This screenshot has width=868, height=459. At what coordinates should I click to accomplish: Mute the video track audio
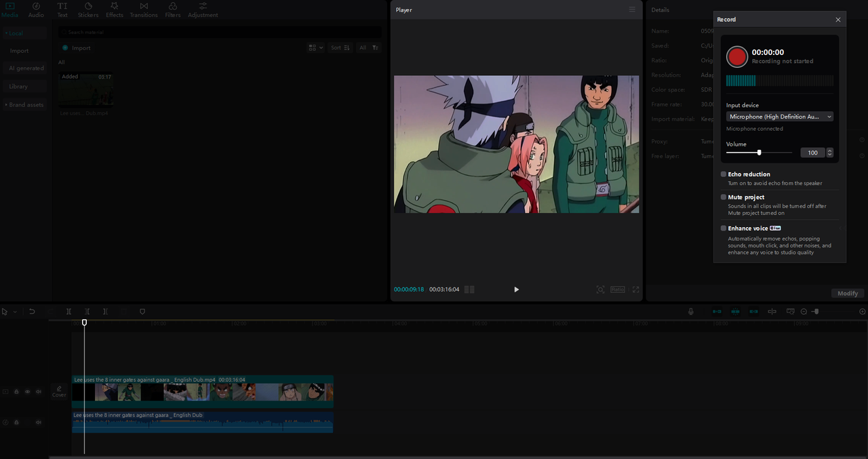pyautogui.click(x=39, y=392)
